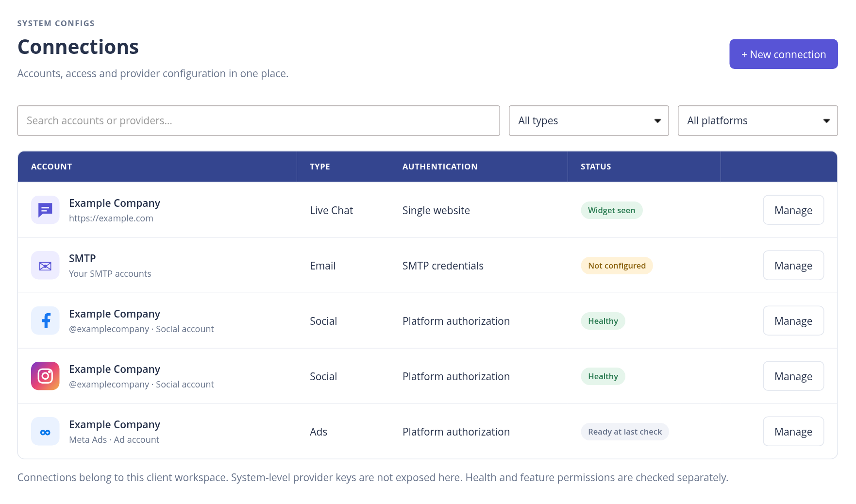Screen dimensions: 856x504
Task: Click the SMTP envelope icon
Action: [x=45, y=265]
